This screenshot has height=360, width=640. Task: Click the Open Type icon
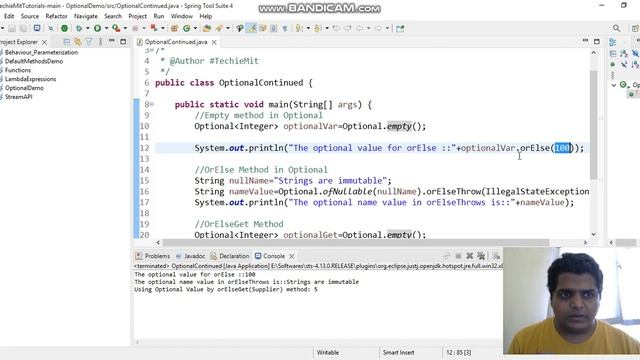tap(207, 28)
